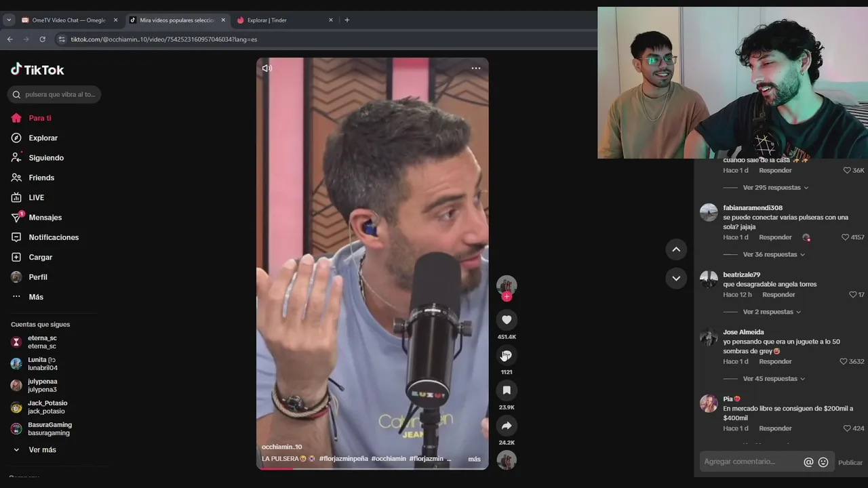Go to previous video with up arrow

point(676,249)
